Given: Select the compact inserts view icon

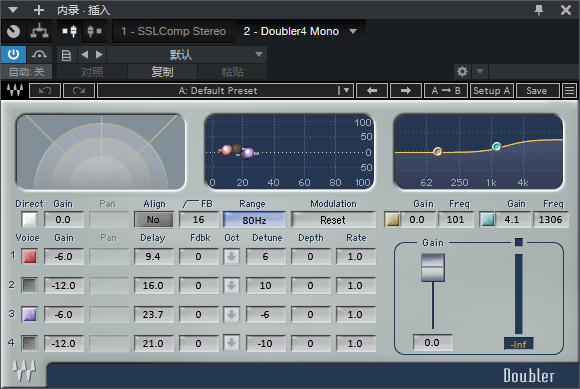Looking at the screenshot, I should pos(94,31).
